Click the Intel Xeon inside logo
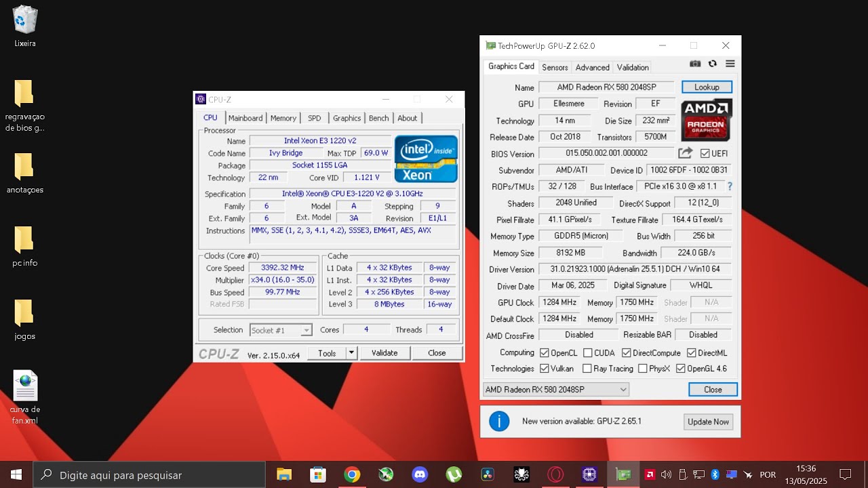Image resolution: width=868 pixels, height=488 pixels. (427, 159)
